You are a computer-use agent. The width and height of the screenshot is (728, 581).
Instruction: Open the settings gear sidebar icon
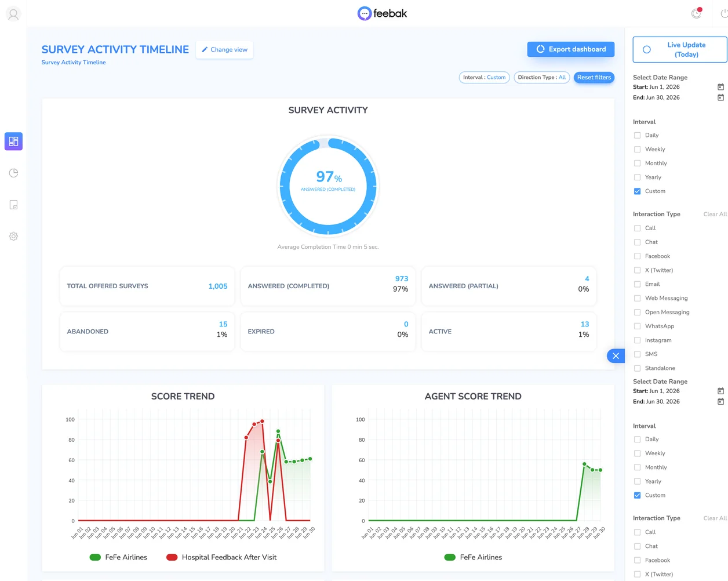(13, 237)
